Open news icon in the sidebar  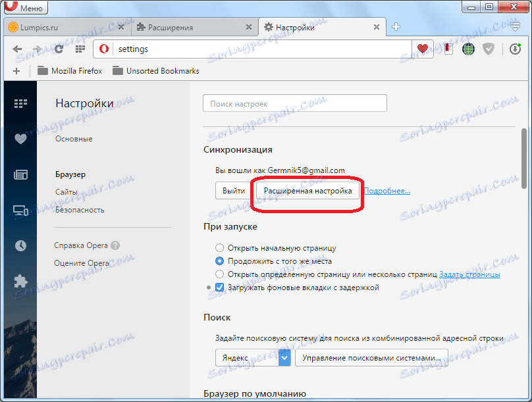[20, 175]
